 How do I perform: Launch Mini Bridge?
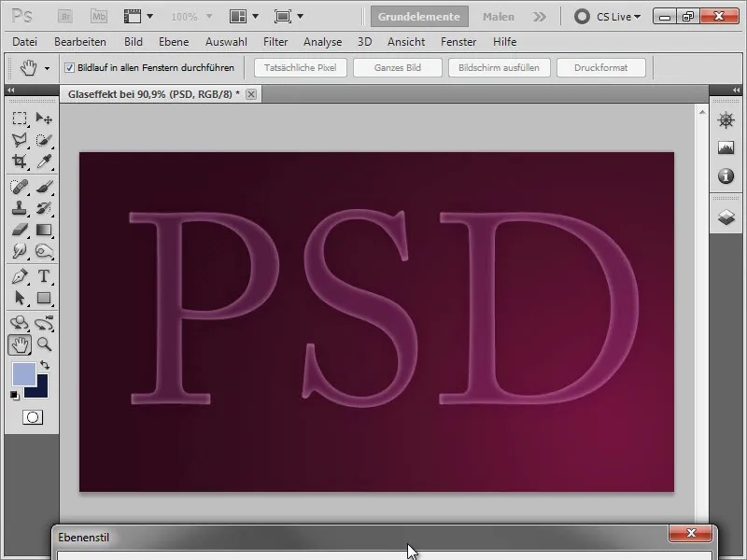(99, 17)
